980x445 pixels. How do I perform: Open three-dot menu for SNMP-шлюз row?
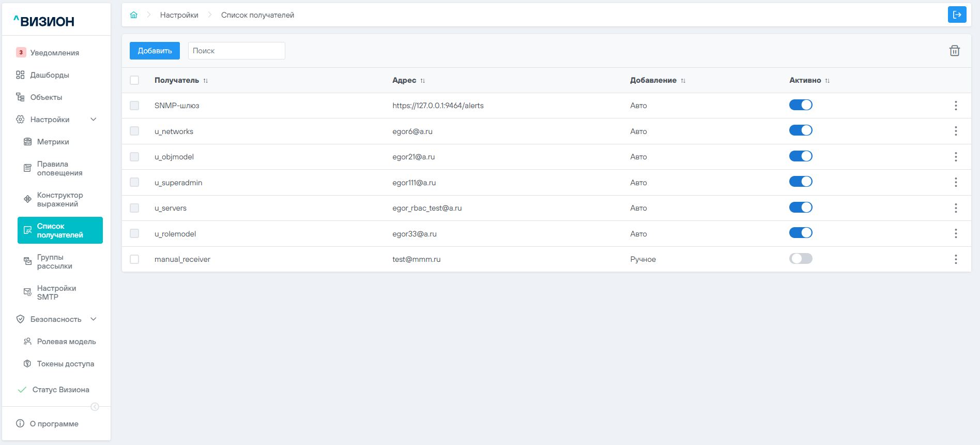[955, 106]
